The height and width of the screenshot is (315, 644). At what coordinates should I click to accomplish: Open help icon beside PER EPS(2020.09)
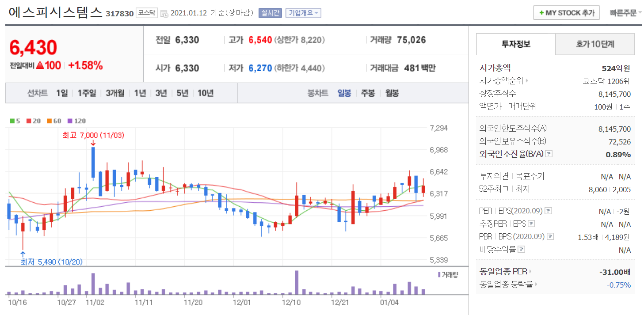tap(548, 211)
